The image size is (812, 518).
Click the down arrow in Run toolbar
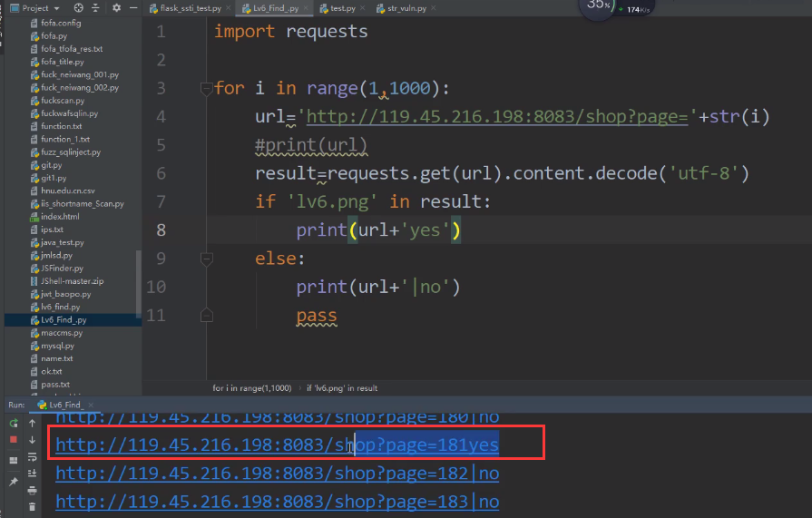33,440
